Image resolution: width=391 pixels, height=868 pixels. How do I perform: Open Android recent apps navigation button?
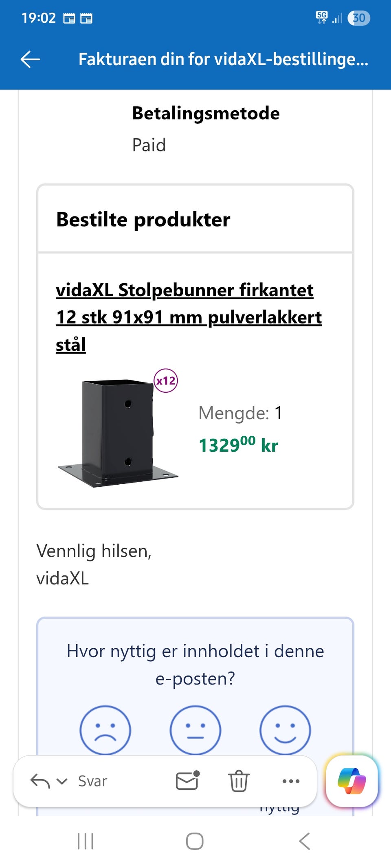click(x=86, y=841)
